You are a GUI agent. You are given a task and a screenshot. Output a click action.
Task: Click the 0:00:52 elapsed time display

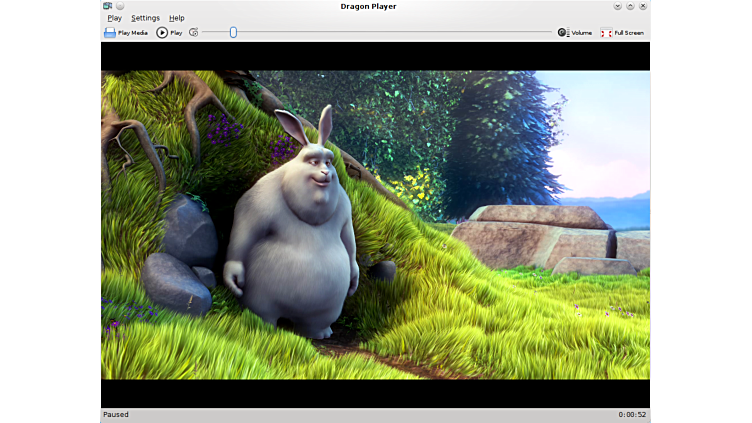[632, 414]
